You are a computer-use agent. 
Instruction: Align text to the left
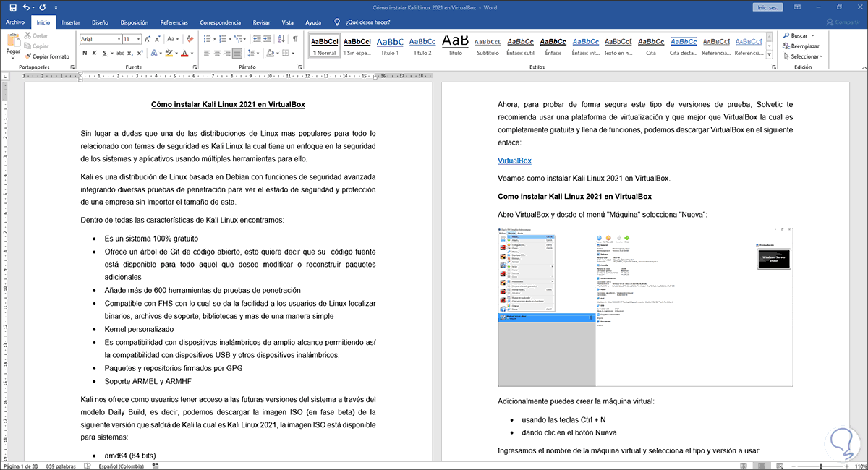point(207,54)
